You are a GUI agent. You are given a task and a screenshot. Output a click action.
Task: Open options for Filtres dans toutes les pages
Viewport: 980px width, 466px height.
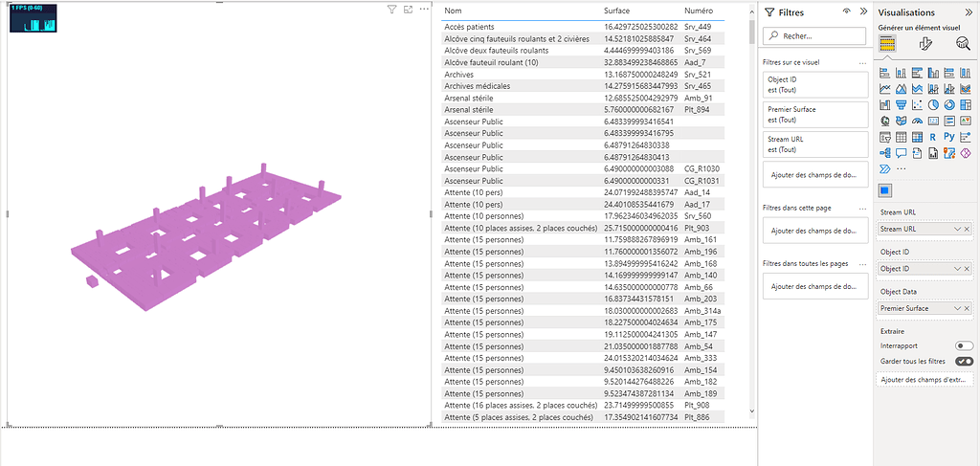(862, 263)
